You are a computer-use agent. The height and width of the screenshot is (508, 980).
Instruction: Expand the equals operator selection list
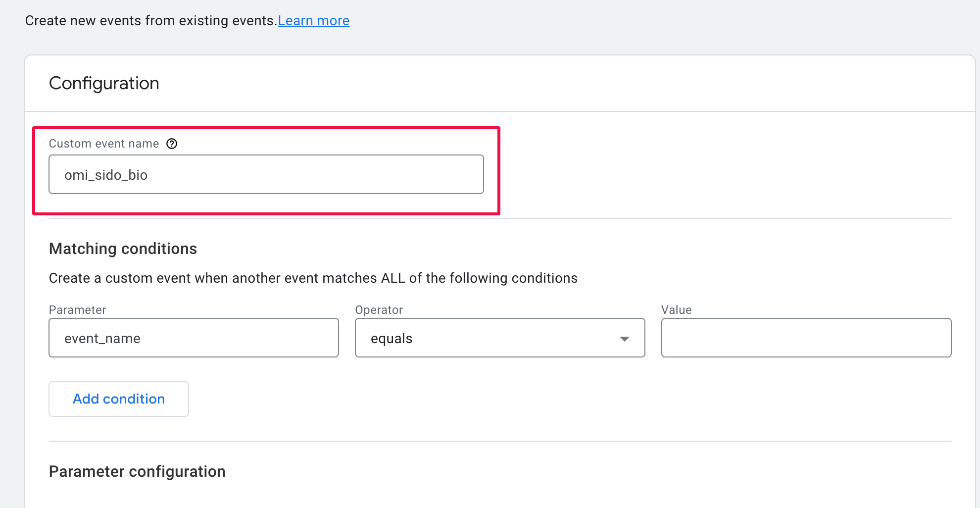click(x=500, y=338)
